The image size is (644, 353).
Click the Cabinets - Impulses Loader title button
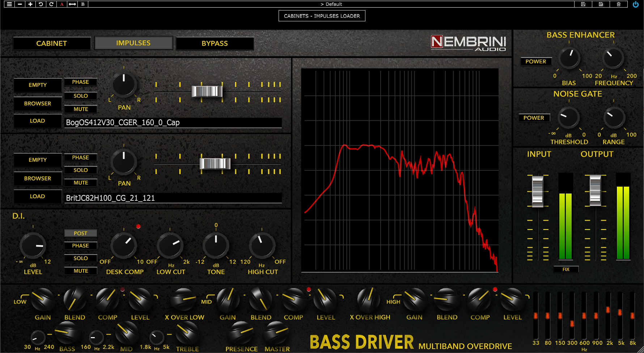(322, 16)
